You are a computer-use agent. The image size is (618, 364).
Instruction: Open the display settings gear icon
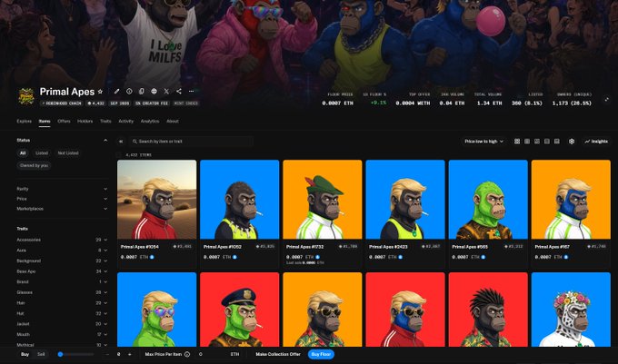click(572, 142)
